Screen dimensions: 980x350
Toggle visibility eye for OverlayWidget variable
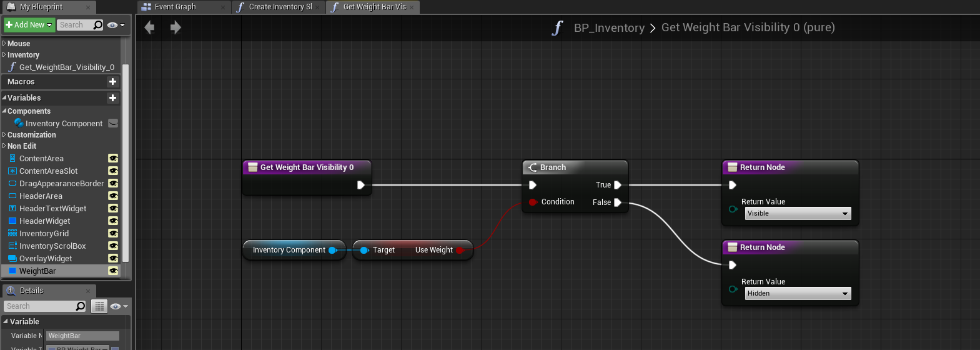point(113,259)
